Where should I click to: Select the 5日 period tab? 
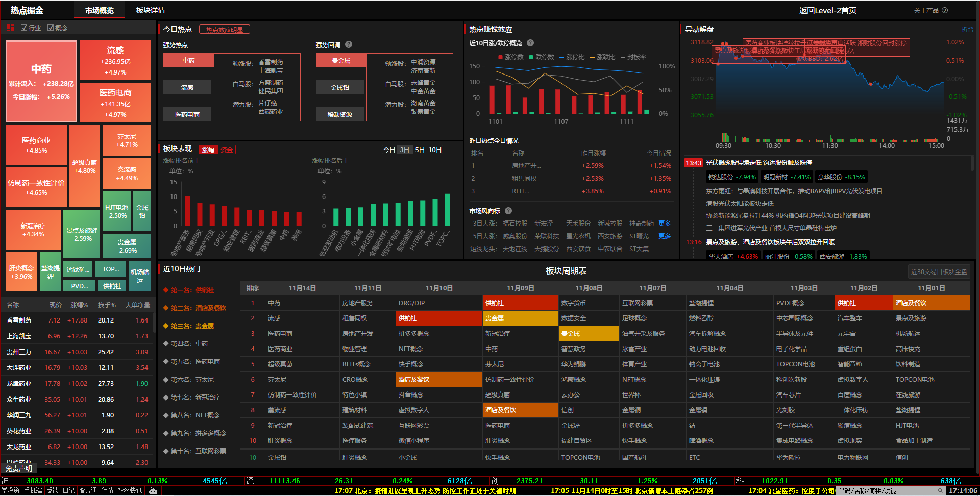click(x=420, y=150)
